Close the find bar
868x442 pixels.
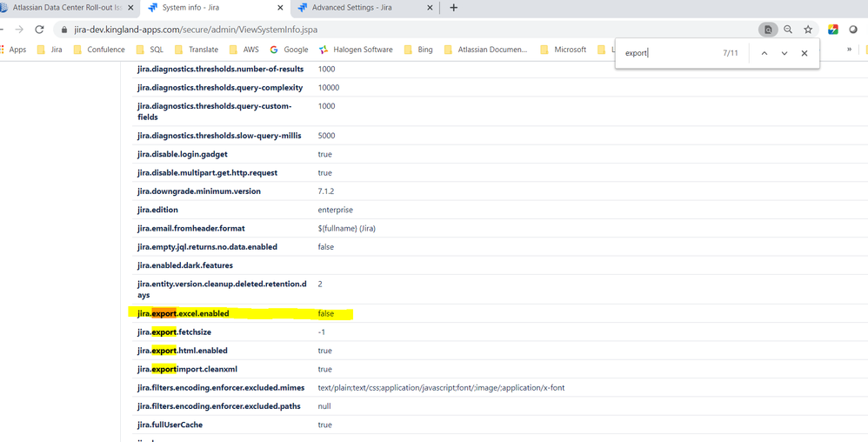point(805,53)
